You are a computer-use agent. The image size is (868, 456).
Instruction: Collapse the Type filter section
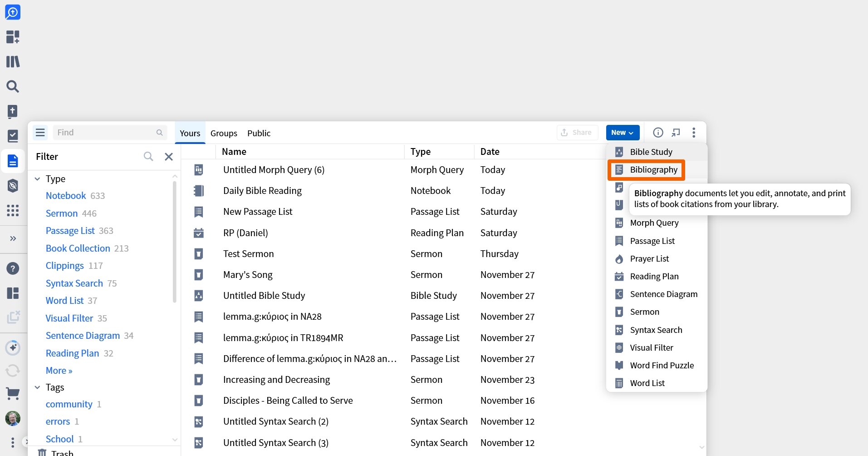point(38,179)
